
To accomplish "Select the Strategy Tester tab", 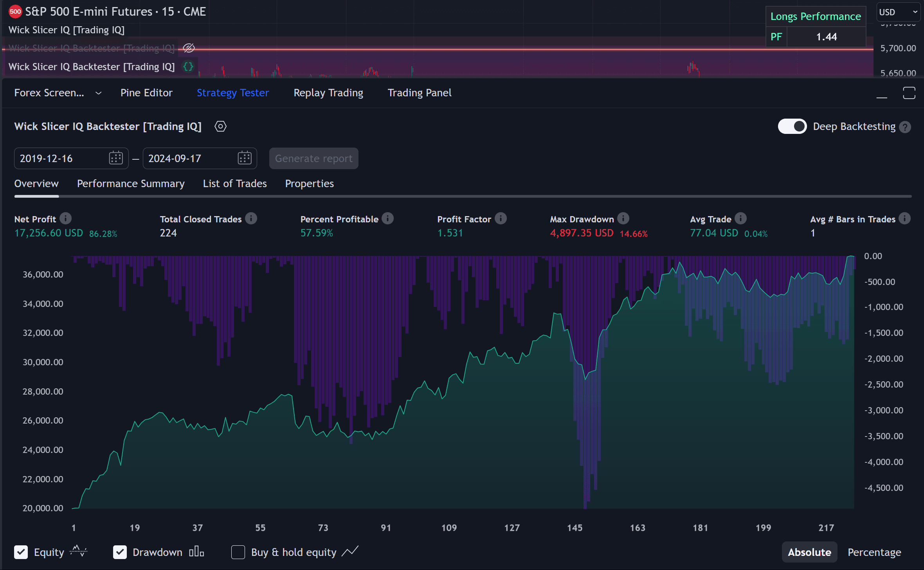I will [233, 93].
